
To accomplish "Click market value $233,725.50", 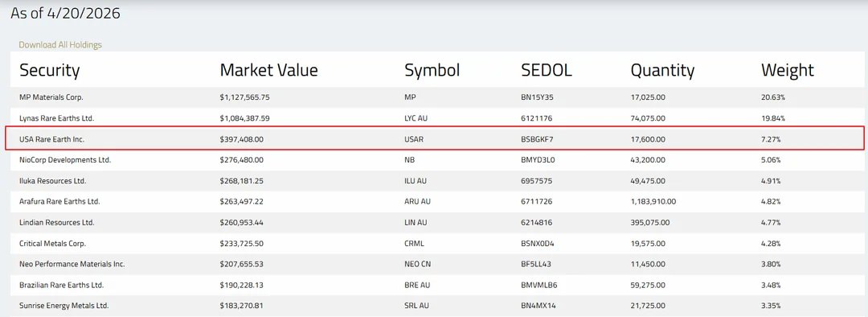I will (x=241, y=243).
